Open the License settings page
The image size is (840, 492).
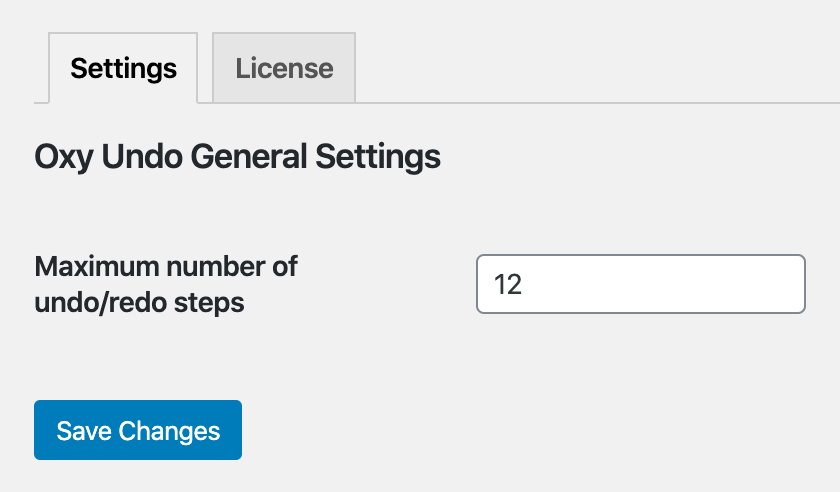[x=284, y=68]
